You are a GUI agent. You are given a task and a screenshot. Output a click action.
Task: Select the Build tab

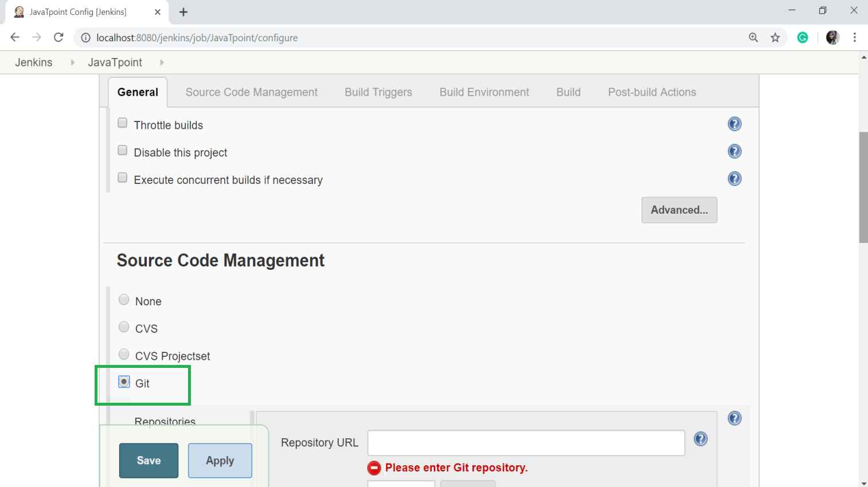(568, 92)
